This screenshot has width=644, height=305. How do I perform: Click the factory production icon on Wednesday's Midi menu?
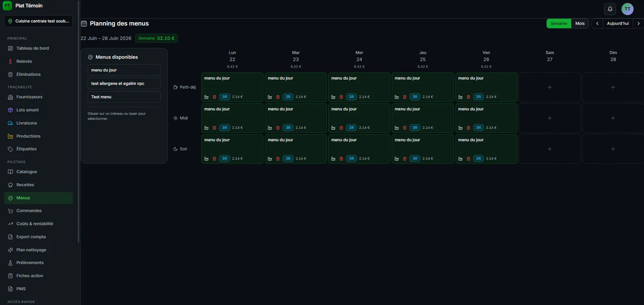333,128
